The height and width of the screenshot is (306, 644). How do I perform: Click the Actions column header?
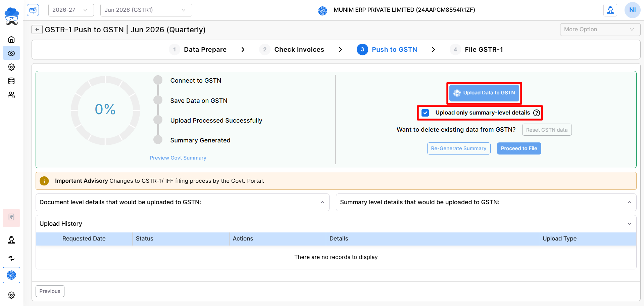pos(277,238)
